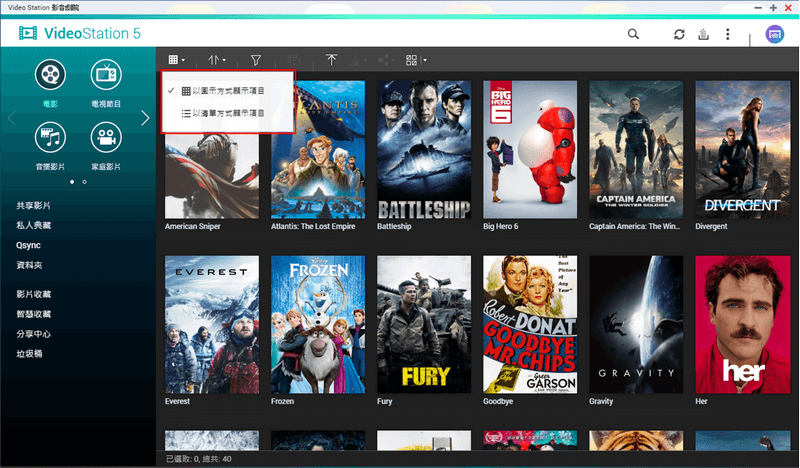Viewport: 800px width, 468px height.
Task: Select the Captain America poster
Action: coord(636,150)
